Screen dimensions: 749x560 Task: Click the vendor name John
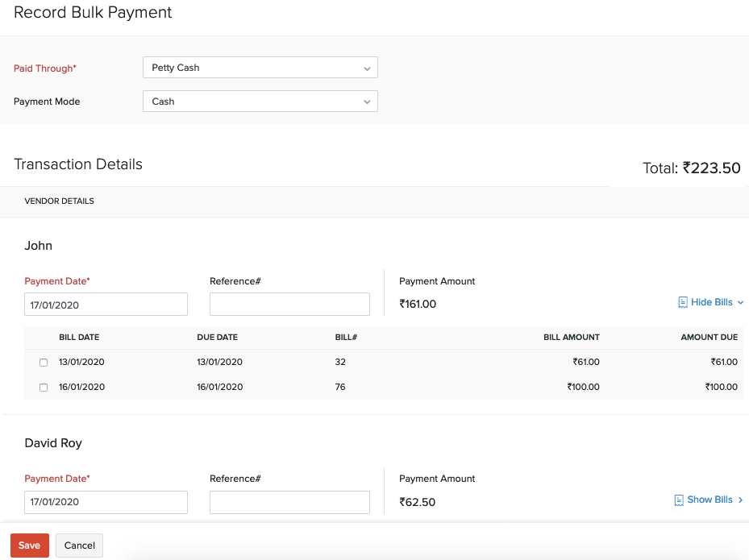point(38,245)
